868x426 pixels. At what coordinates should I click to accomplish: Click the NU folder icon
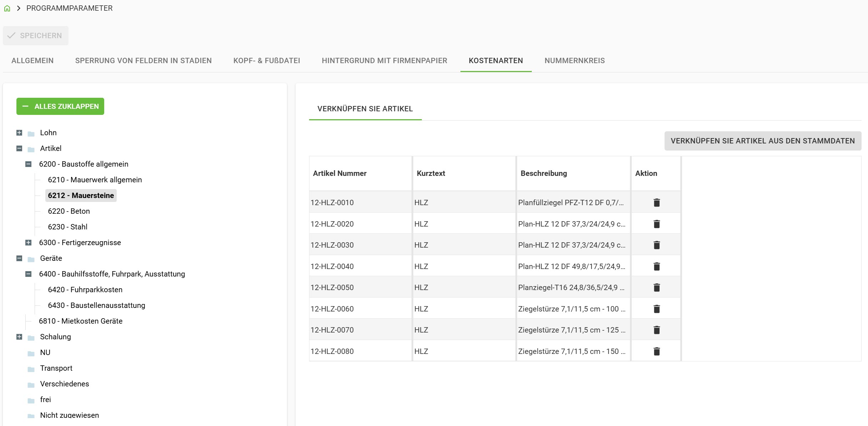31,353
